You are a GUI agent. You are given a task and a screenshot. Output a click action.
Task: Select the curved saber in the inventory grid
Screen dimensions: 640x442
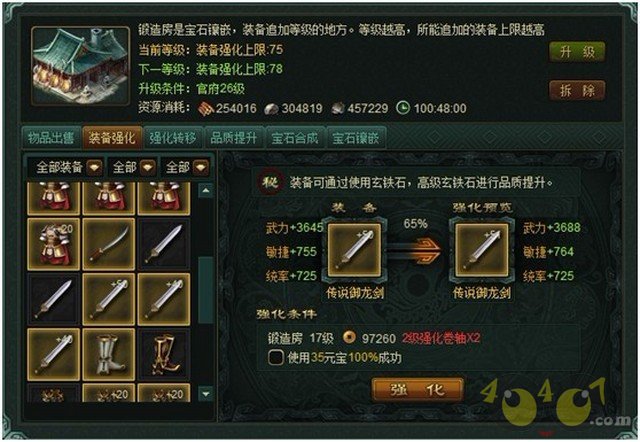[109, 244]
